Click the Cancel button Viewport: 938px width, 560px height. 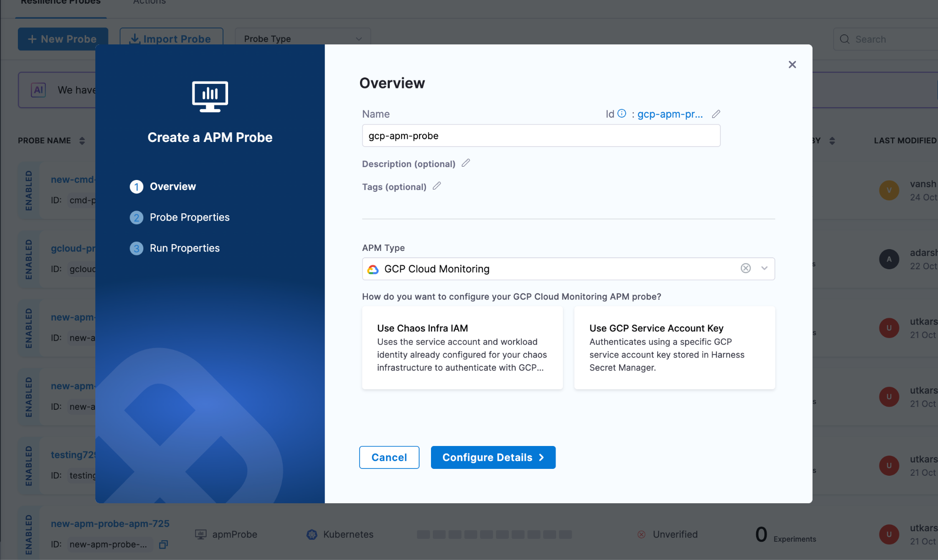[389, 457]
